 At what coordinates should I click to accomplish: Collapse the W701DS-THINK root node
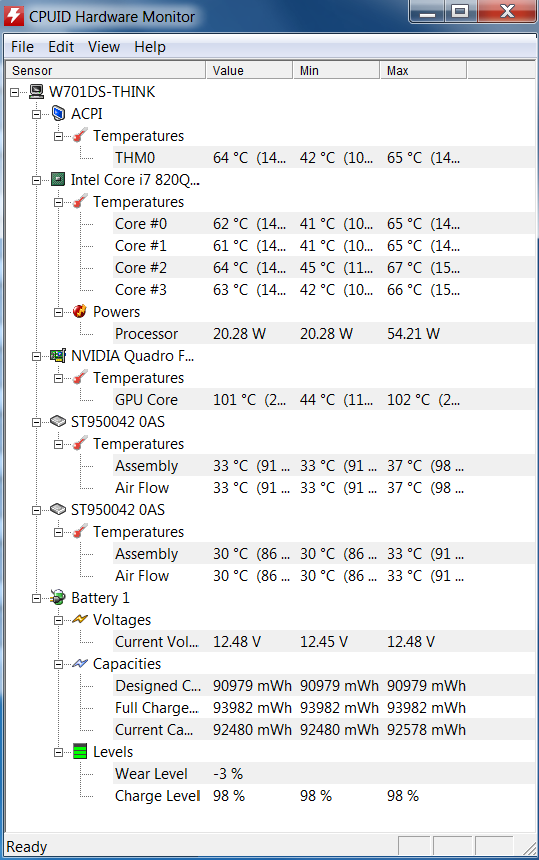[x=14, y=92]
